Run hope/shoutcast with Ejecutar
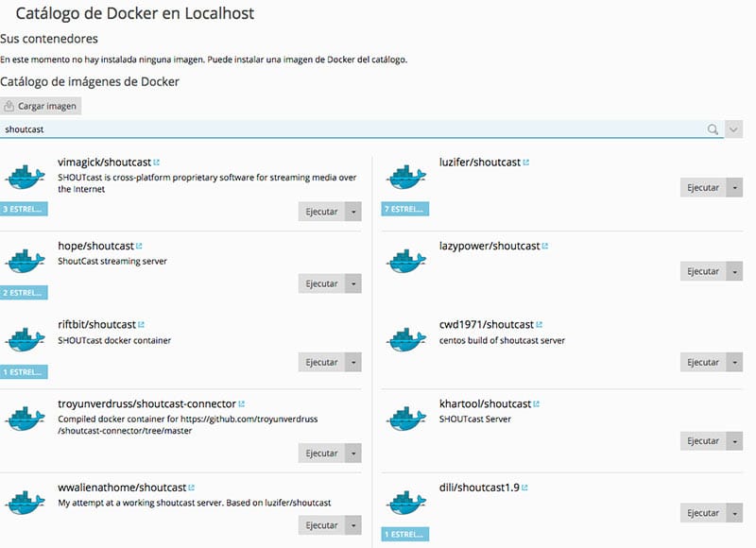The width and height of the screenshot is (756, 548). point(321,283)
